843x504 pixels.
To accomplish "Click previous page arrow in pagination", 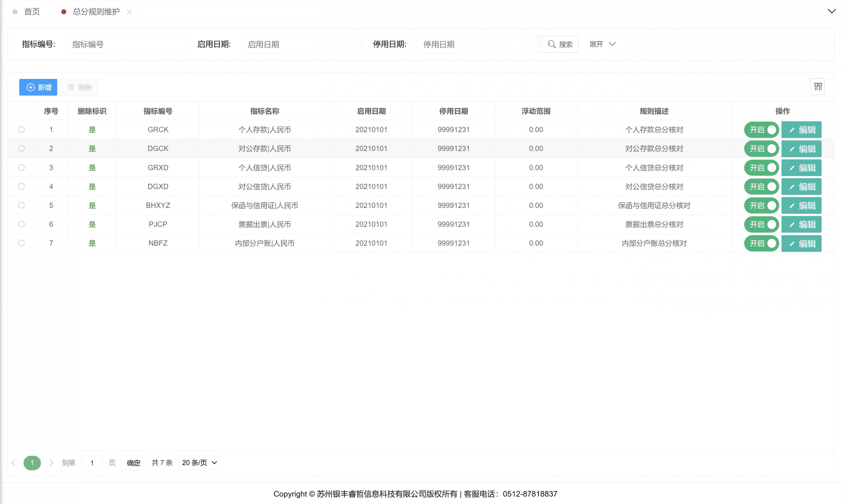I will coord(14,463).
